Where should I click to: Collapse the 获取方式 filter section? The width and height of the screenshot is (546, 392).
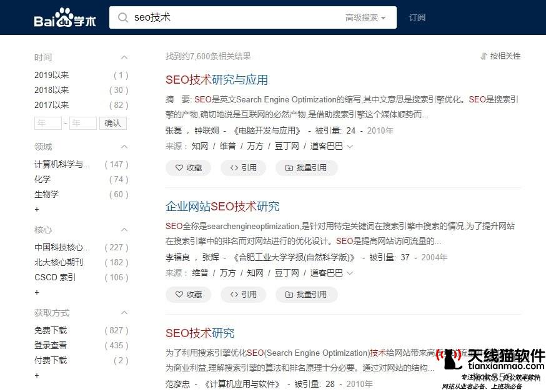(124, 313)
